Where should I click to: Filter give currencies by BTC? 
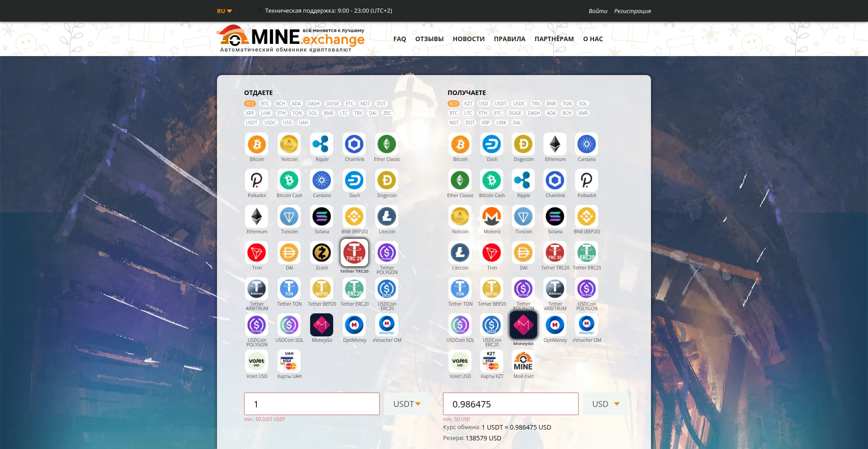coord(265,104)
